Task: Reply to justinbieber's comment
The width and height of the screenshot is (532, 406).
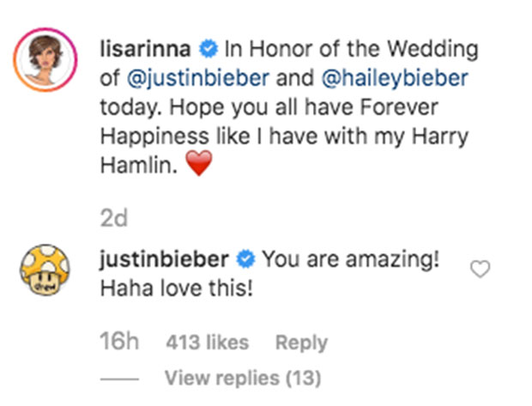Action: tap(300, 342)
